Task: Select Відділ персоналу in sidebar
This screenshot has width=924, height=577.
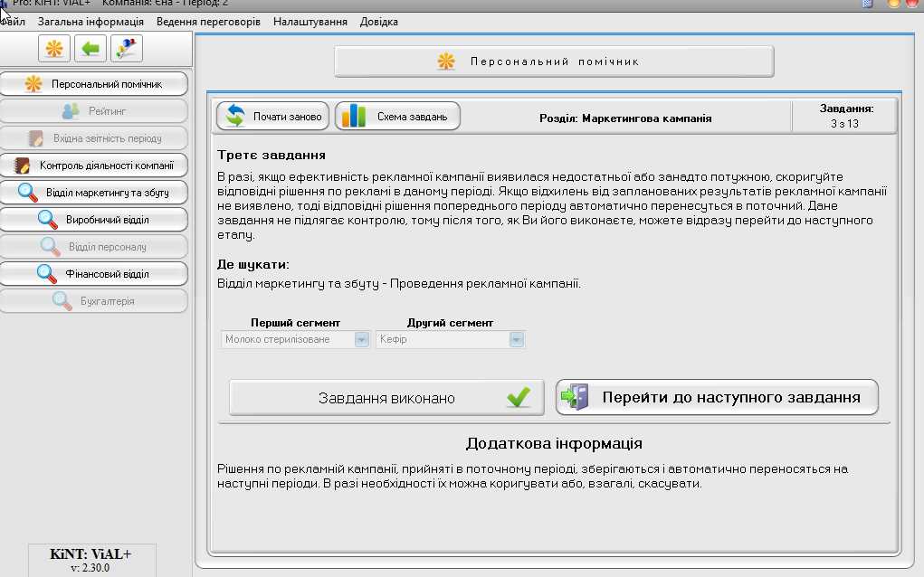Action: [x=94, y=247]
